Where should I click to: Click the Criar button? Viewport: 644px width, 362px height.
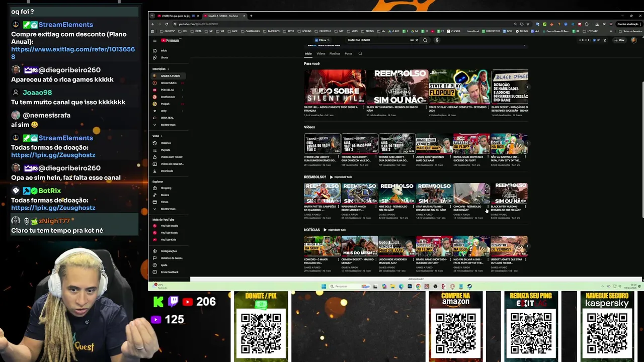click(619, 40)
